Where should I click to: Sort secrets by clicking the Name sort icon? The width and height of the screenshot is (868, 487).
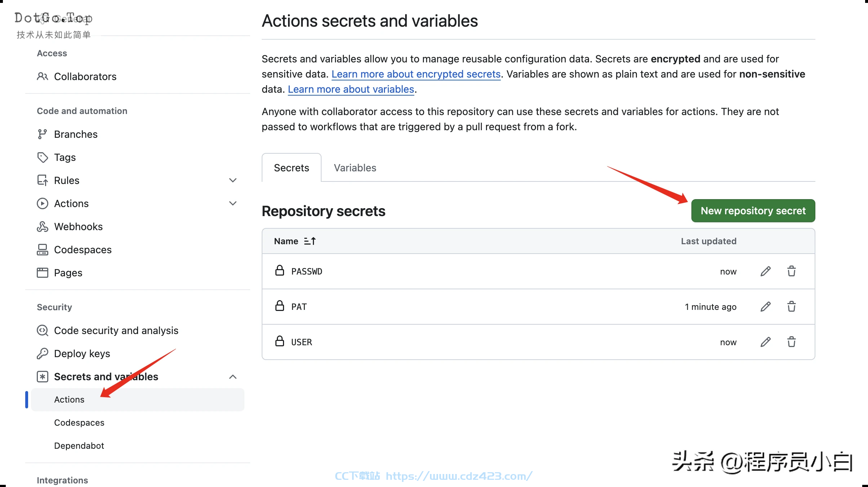pos(310,241)
